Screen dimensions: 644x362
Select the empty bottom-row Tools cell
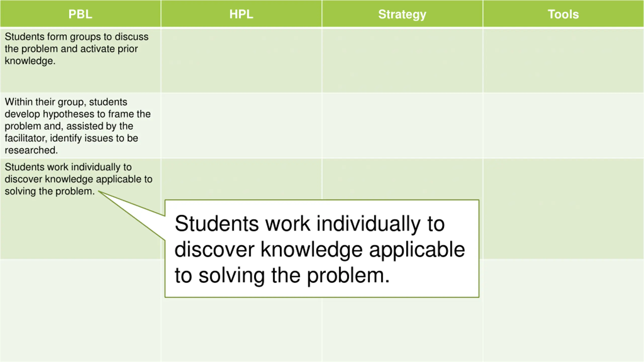pyautogui.click(x=563, y=310)
